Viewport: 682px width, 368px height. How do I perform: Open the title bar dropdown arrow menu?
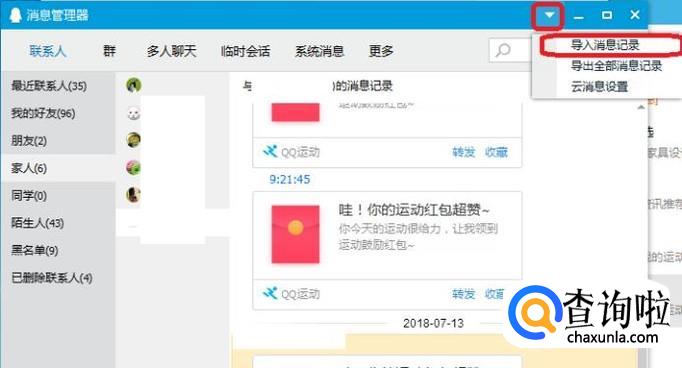[x=549, y=16]
